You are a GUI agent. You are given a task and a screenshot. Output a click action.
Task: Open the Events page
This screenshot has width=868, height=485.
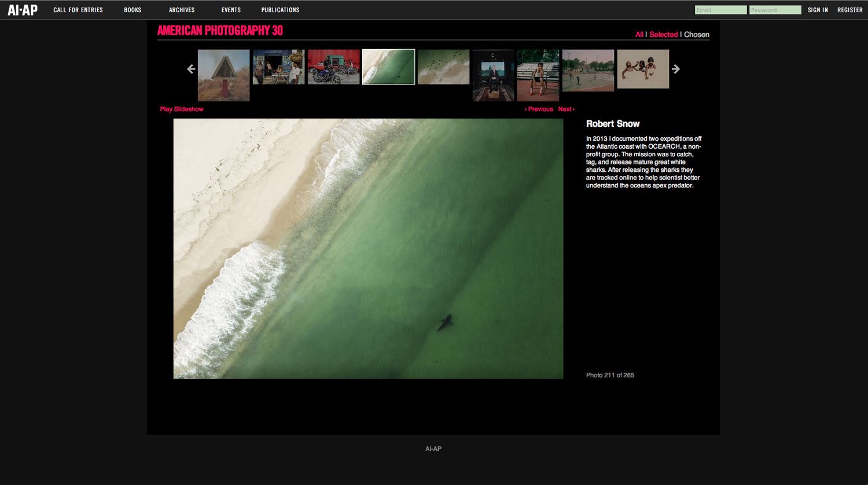231,10
